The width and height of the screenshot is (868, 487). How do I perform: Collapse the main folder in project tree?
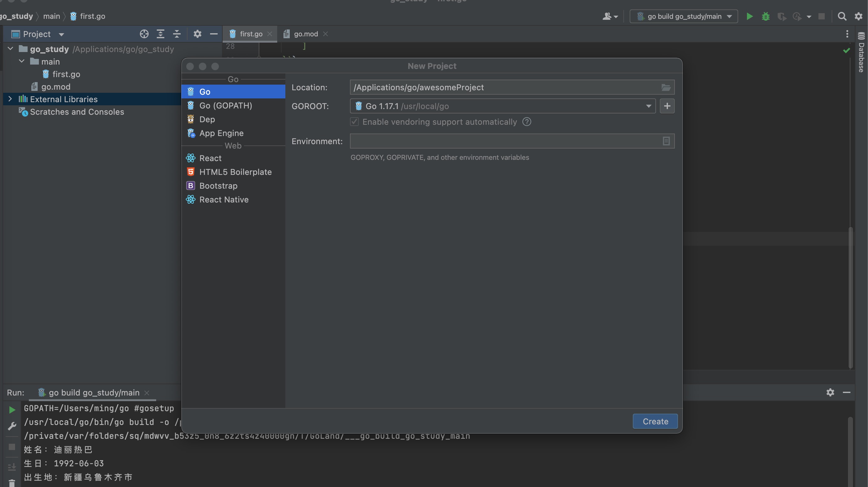tap(22, 61)
